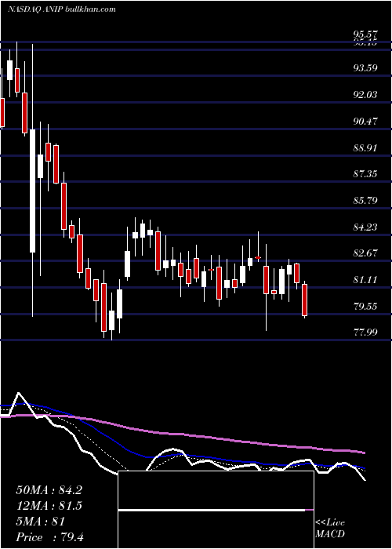Click the tall white candlestick spanning 83 to 90

[33, 191]
